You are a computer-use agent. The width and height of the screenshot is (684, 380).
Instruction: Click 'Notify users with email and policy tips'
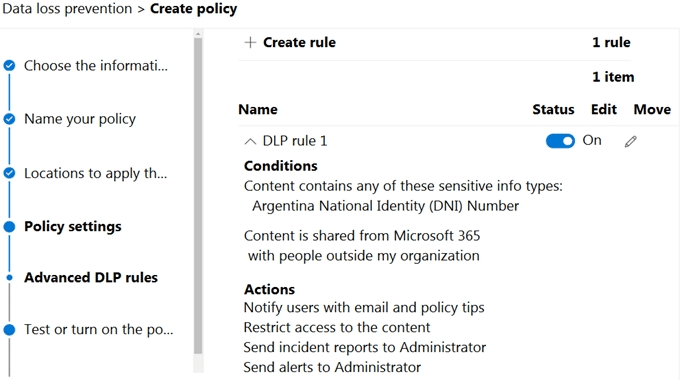(x=364, y=308)
